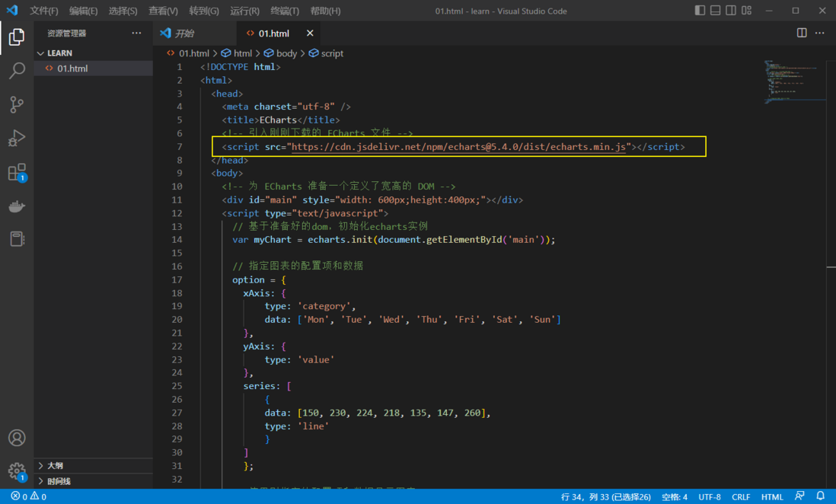836x504 pixels.
Task: Close the 01.html editor tab
Action: point(310,33)
